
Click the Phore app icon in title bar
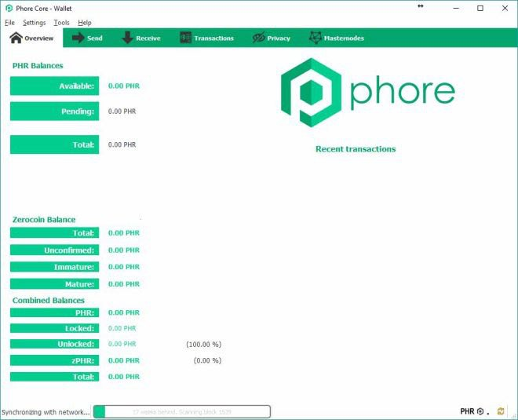[9, 9]
